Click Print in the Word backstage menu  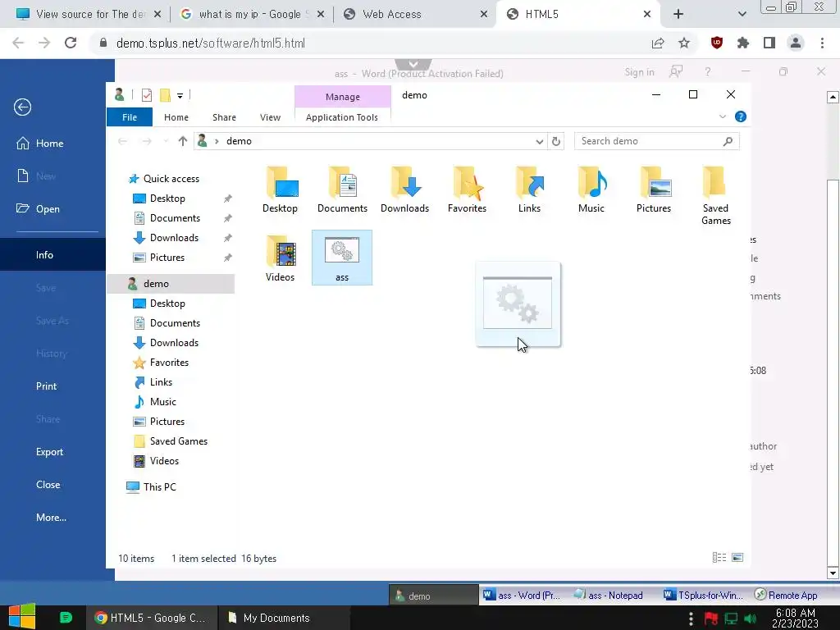pyautogui.click(x=47, y=386)
